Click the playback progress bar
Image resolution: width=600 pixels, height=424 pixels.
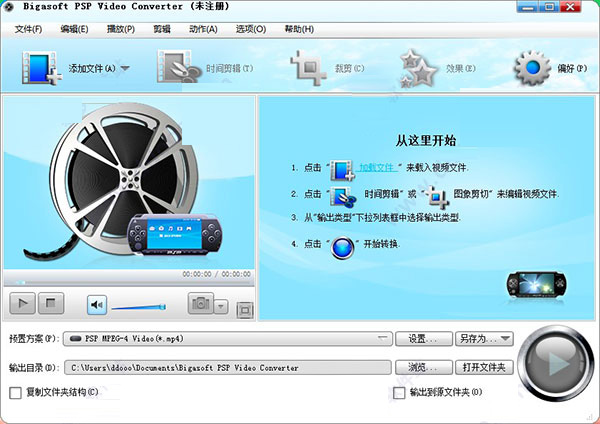pyautogui.click(x=129, y=283)
